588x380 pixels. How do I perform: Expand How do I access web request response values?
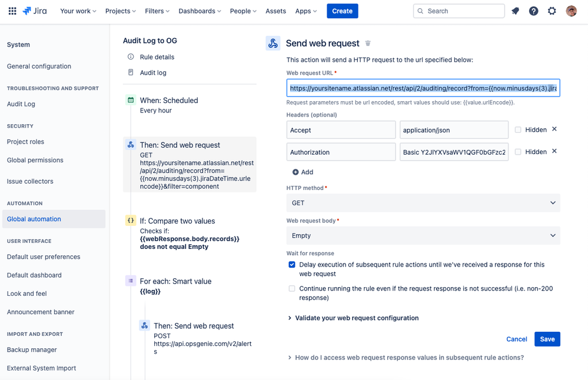point(406,358)
